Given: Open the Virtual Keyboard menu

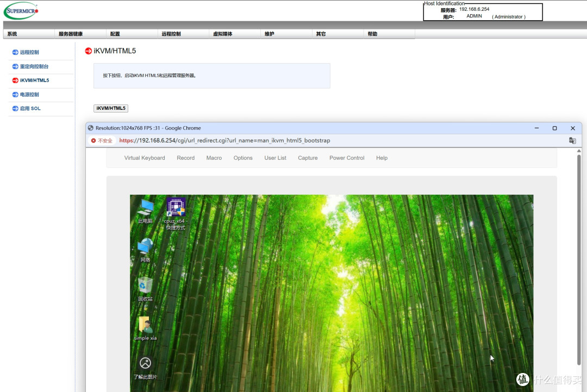Looking at the screenshot, I should [x=145, y=158].
